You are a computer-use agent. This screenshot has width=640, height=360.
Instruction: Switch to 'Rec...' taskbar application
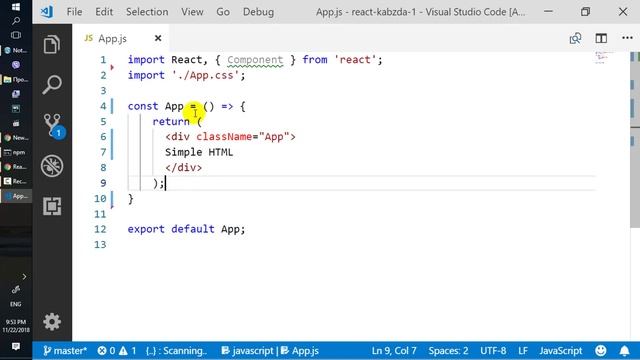click(x=16, y=181)
